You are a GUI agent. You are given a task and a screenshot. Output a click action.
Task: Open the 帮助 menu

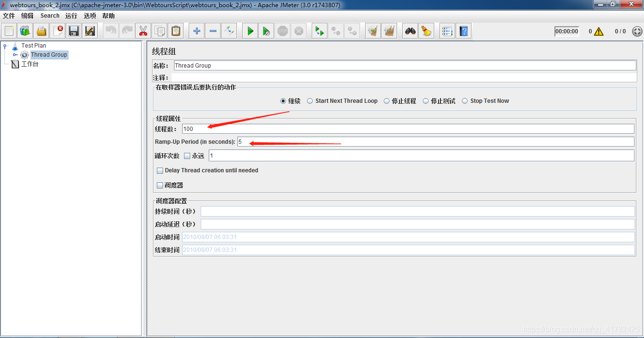point(108,16)
